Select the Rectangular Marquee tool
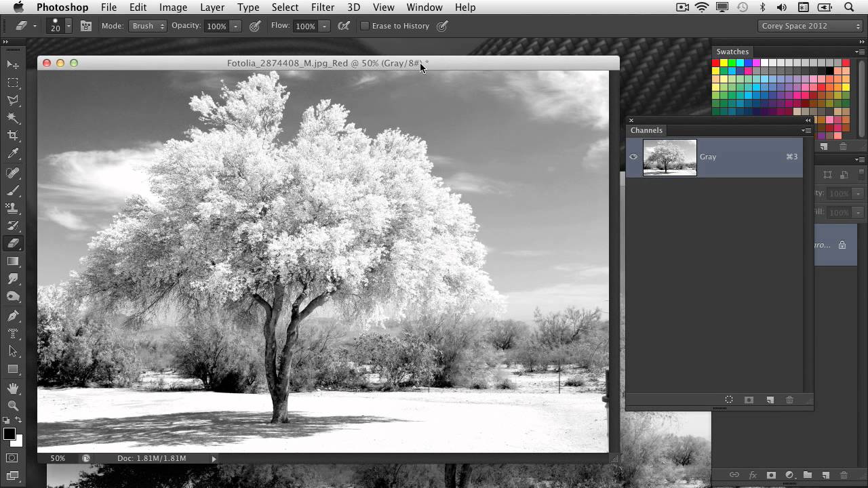Image resolution: width=868 pixels, height=488 pixels. pyautogui.click(x=13, y=83)
